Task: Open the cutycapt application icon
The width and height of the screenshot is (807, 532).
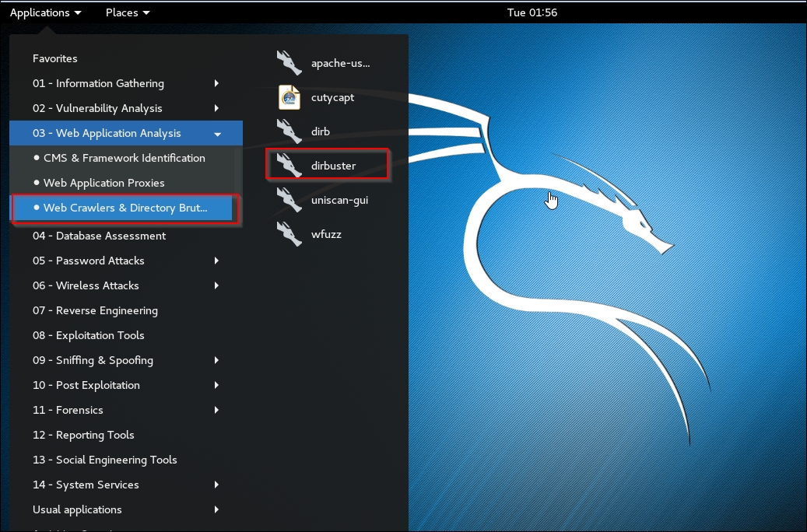Action: click(x=289, y=97)
